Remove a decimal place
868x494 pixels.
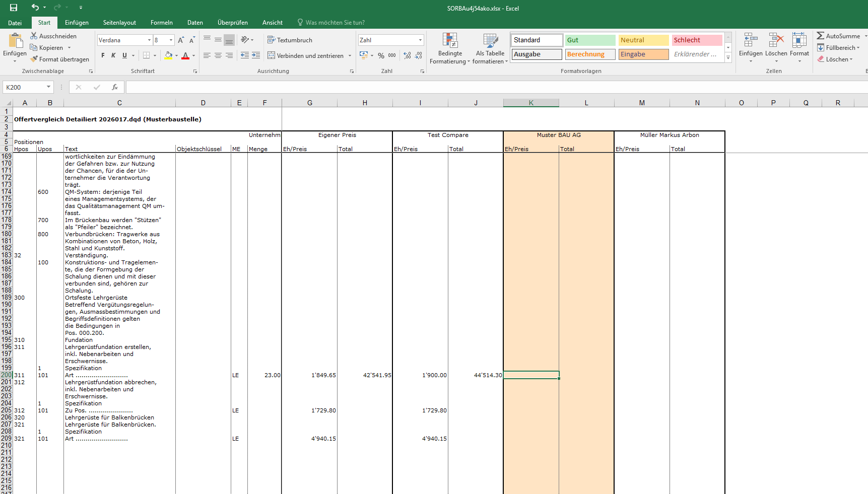pyautogui.click(x=419, y=55)
